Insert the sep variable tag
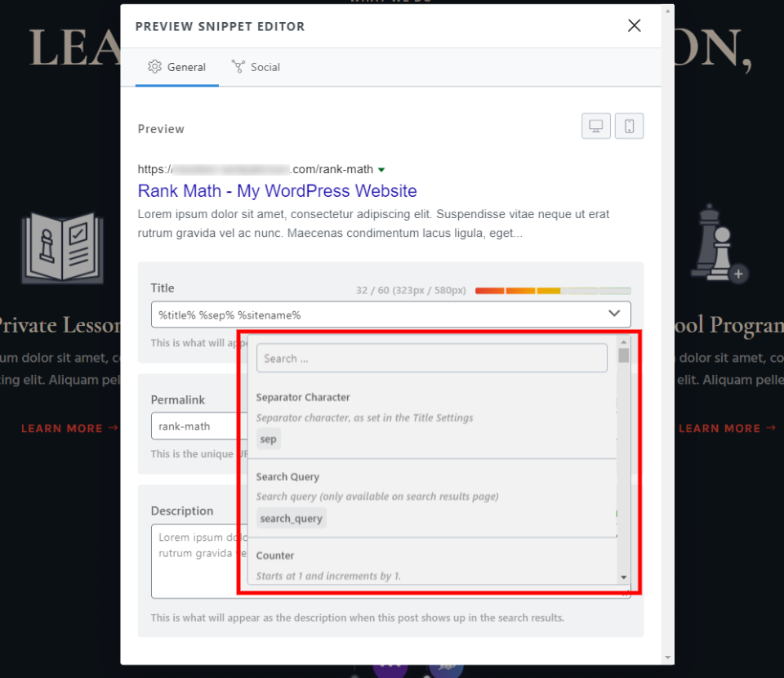Viewport: 784px width, 678px height. point(268,439)
